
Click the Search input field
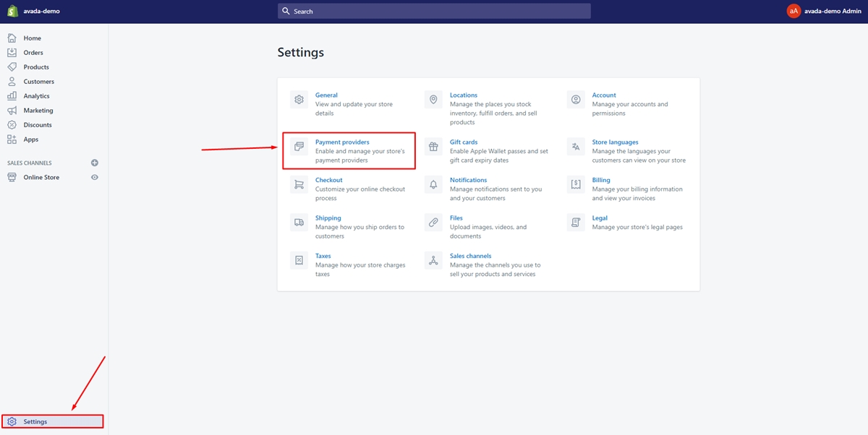coord(434,12)
